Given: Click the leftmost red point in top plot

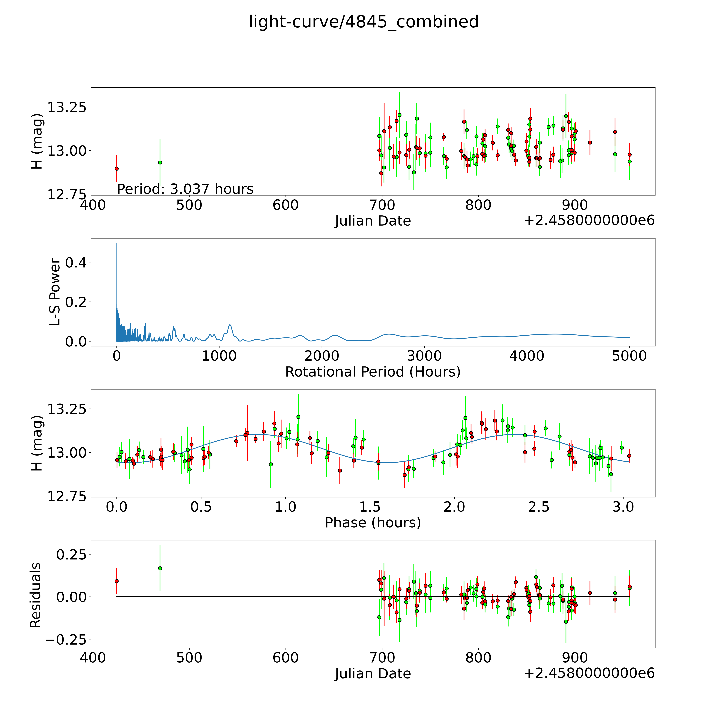Looking at the screenshot, I should 117,169.
